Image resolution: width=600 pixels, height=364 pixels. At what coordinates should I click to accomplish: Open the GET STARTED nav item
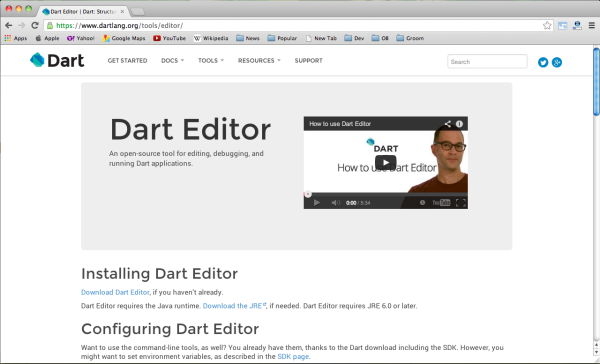point(127,60)
